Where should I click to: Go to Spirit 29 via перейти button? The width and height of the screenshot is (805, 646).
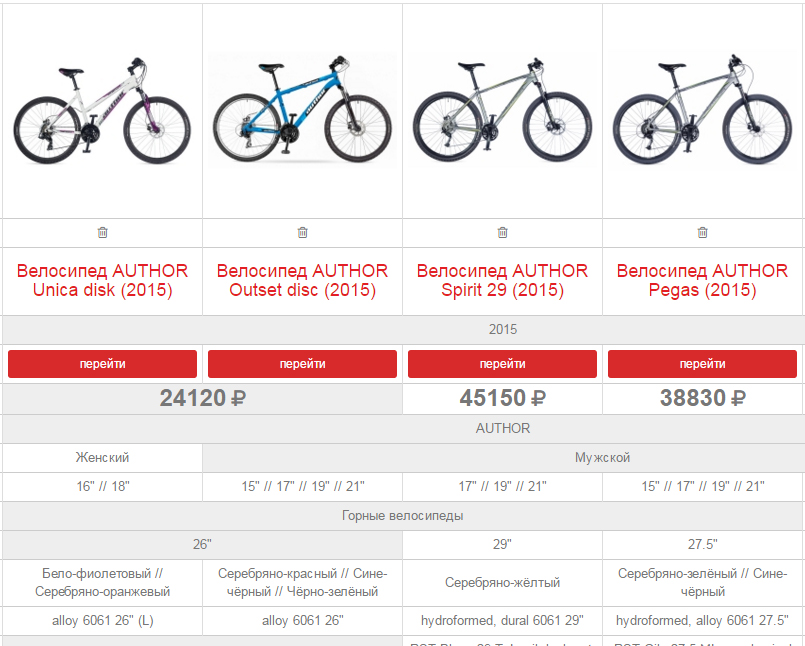(x=502, y=364)
